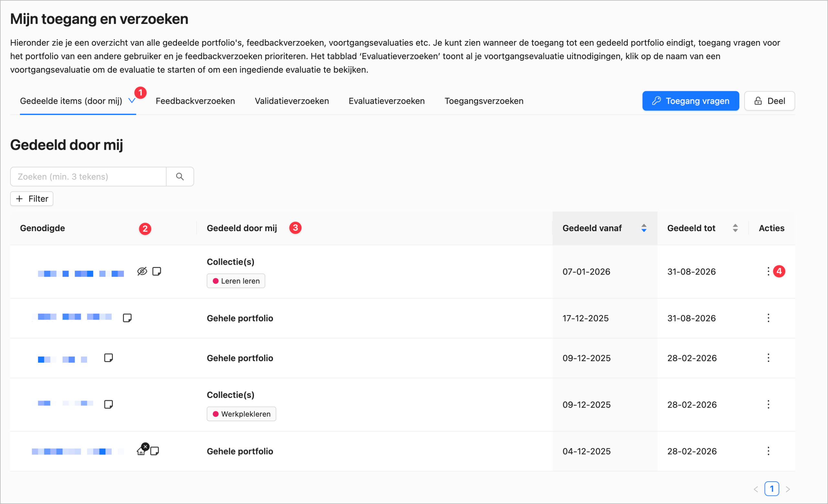Click the Deel button
The width and height of the screenshot is (828, 504).
tap(769, 101)
